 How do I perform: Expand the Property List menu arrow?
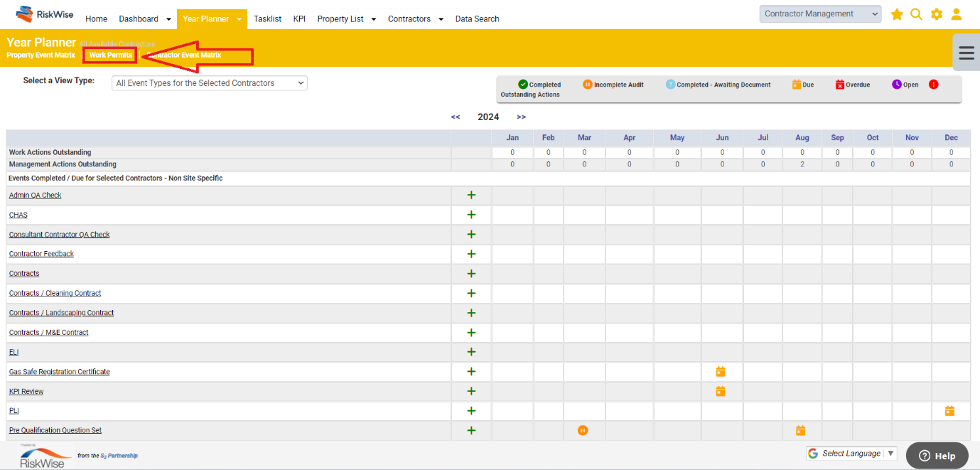coord(374,19)
